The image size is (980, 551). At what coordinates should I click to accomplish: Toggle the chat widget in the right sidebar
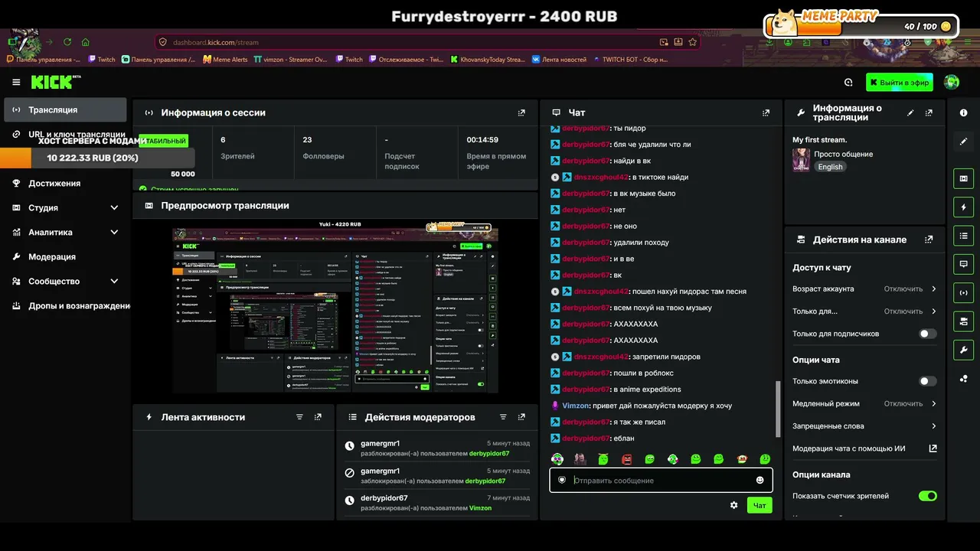(x=963, y=264)
